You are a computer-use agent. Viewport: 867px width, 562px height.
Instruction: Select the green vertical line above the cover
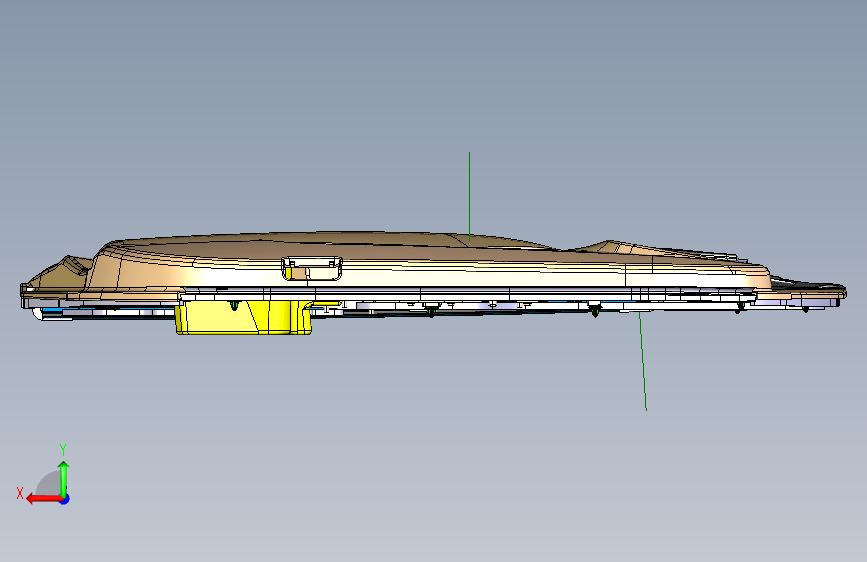tap(469, 197)
